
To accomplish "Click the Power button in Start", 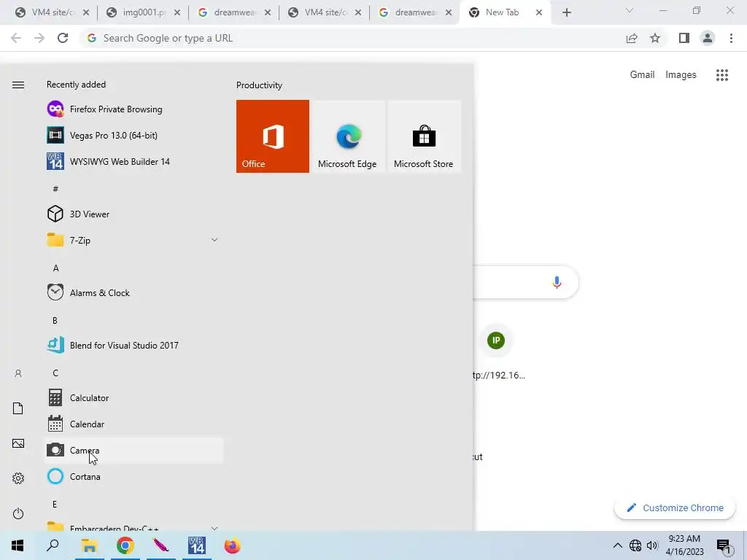I will point(18,513).
